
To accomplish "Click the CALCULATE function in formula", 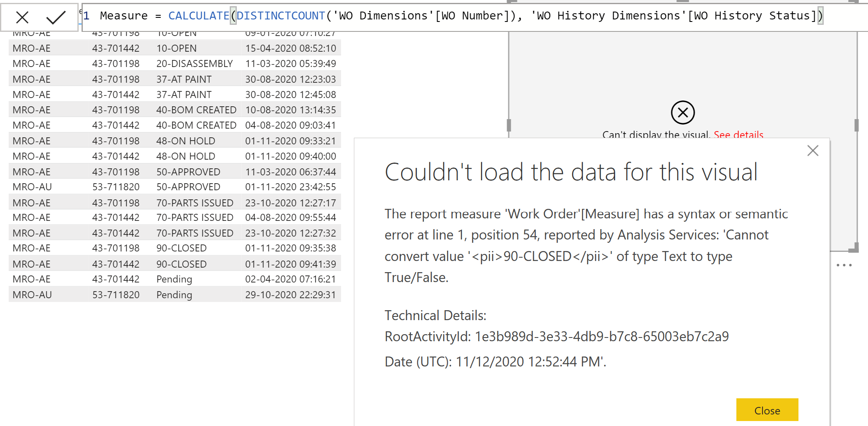I will (199, 16).
